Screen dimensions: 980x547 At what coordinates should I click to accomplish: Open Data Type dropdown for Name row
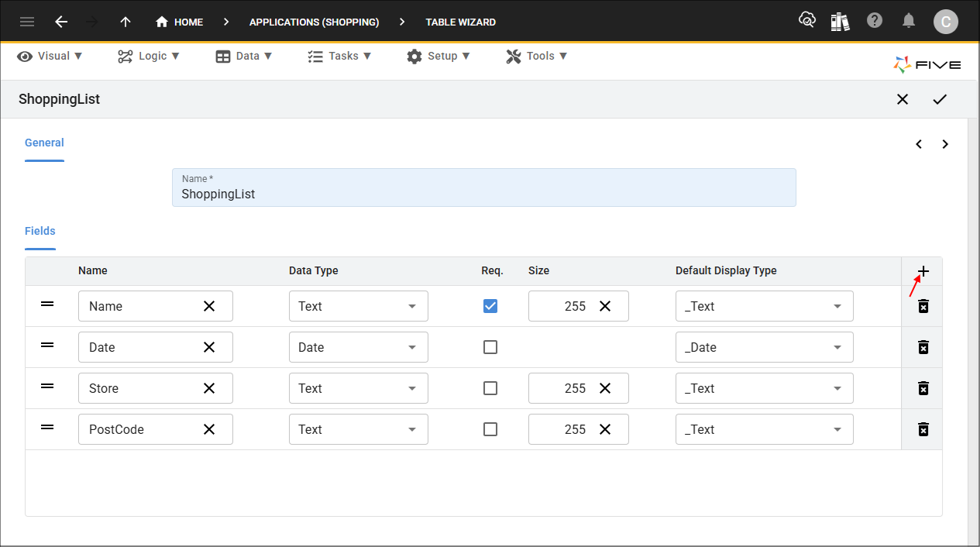tap(358, 306)
